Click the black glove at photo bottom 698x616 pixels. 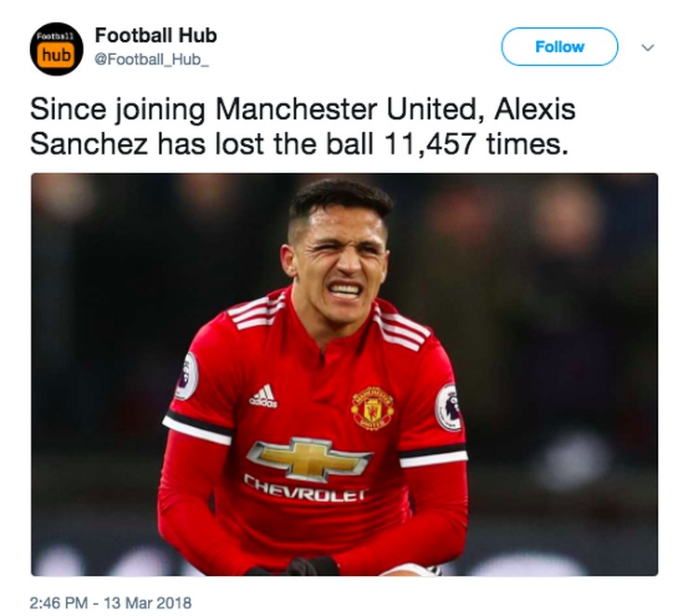tap(308, 567)
